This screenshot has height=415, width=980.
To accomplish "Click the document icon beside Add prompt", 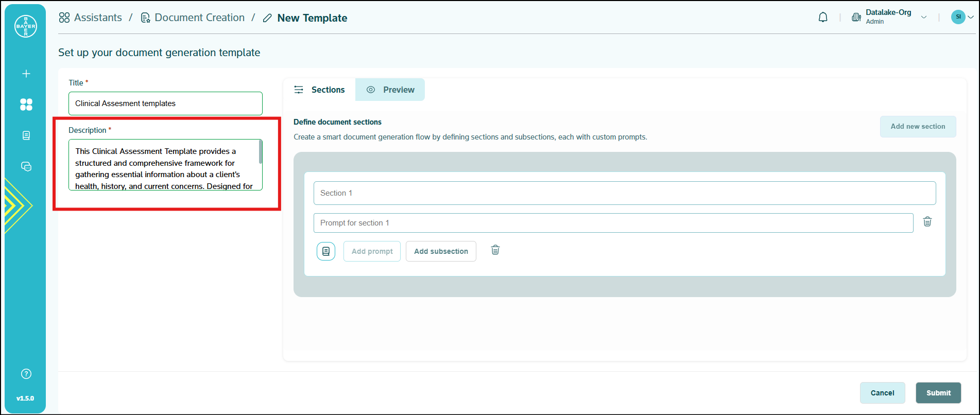I will coord(326,251).
